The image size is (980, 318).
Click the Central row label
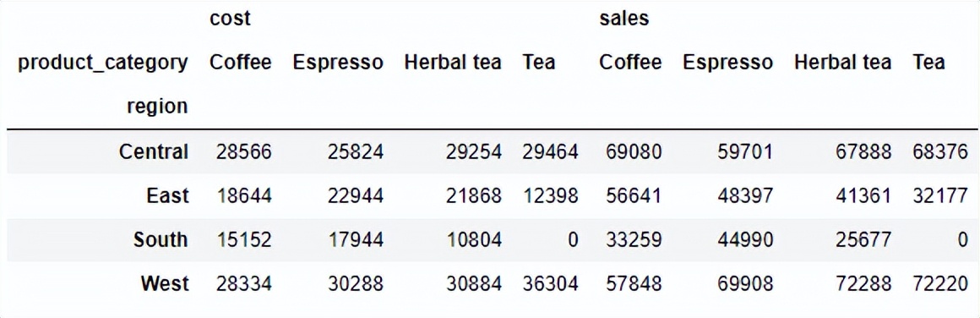[x=154, y=151]
